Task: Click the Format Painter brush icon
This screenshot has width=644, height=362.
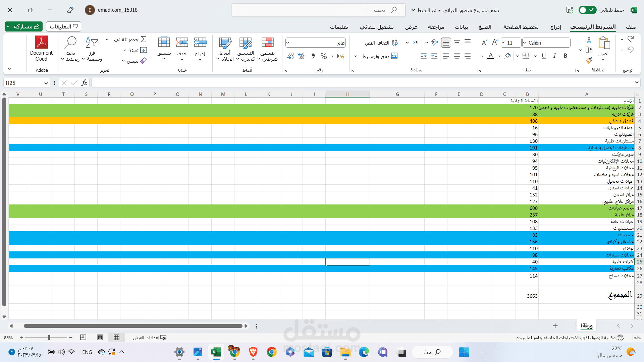Action: click(589, 60)
